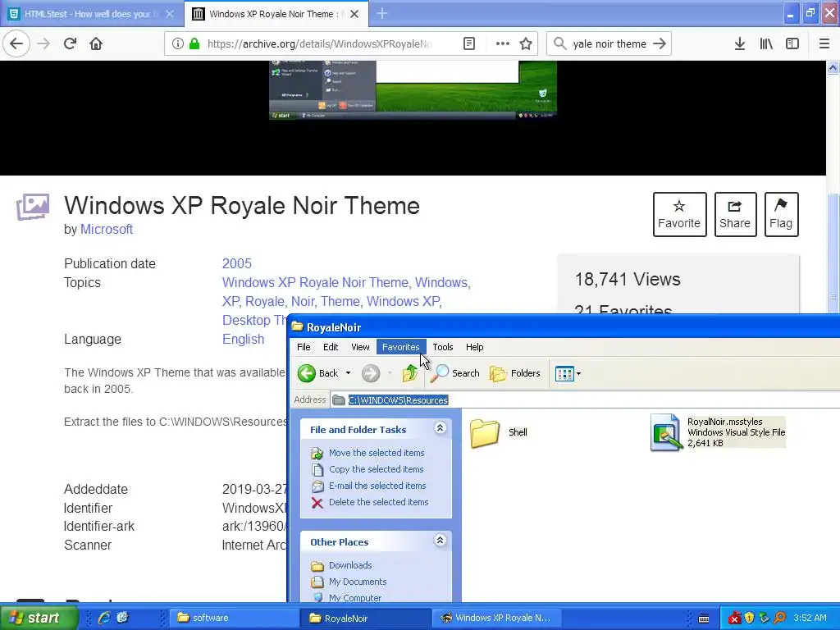Click the archive.org media type image icon
Viewport: 840px width, 630px height.
tap(33, 207)
